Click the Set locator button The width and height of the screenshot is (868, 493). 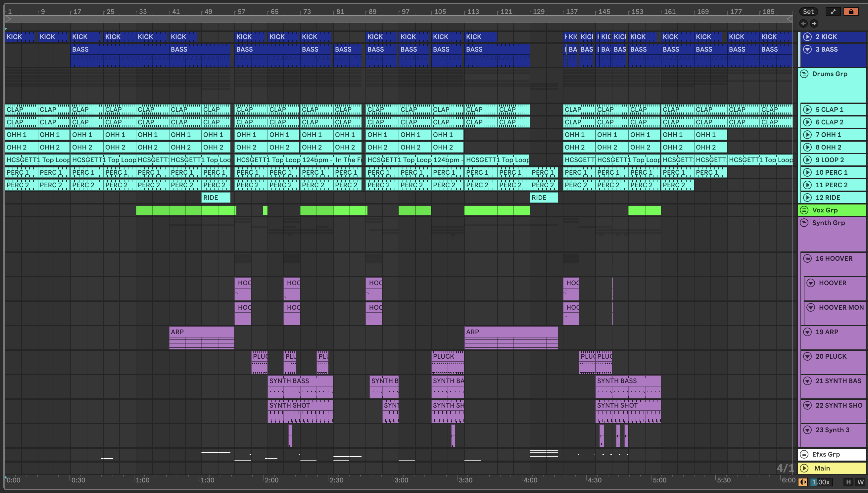coord(808,12)
